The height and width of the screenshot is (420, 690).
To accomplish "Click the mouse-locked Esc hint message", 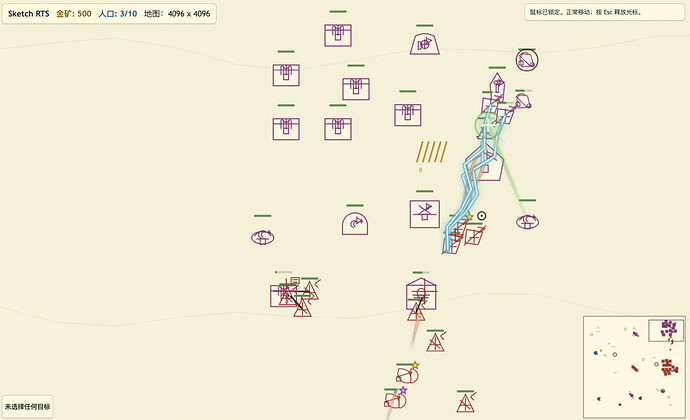I will tap(604, 12).
